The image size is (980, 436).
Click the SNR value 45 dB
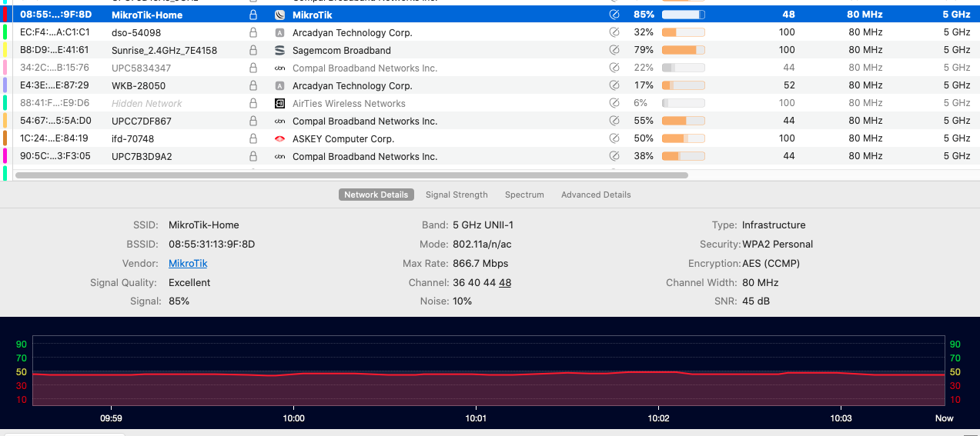pos(756,301)
